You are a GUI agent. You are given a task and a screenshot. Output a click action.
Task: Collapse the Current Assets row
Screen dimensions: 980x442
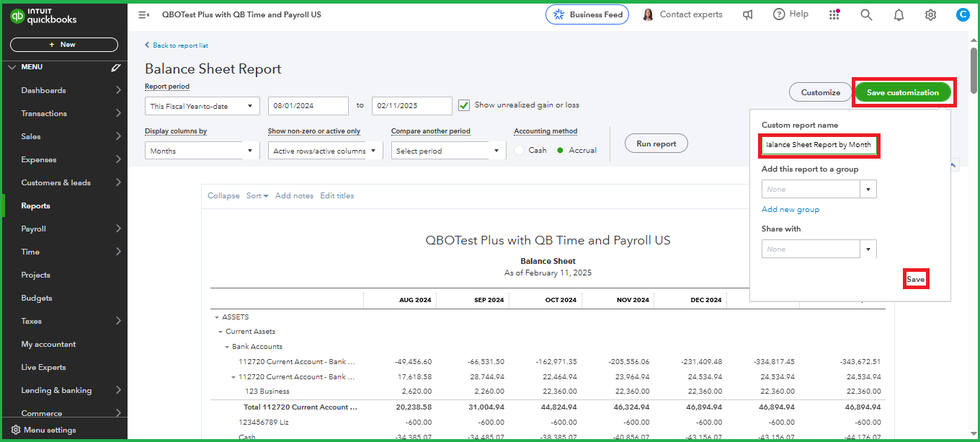tap(221, 332)
